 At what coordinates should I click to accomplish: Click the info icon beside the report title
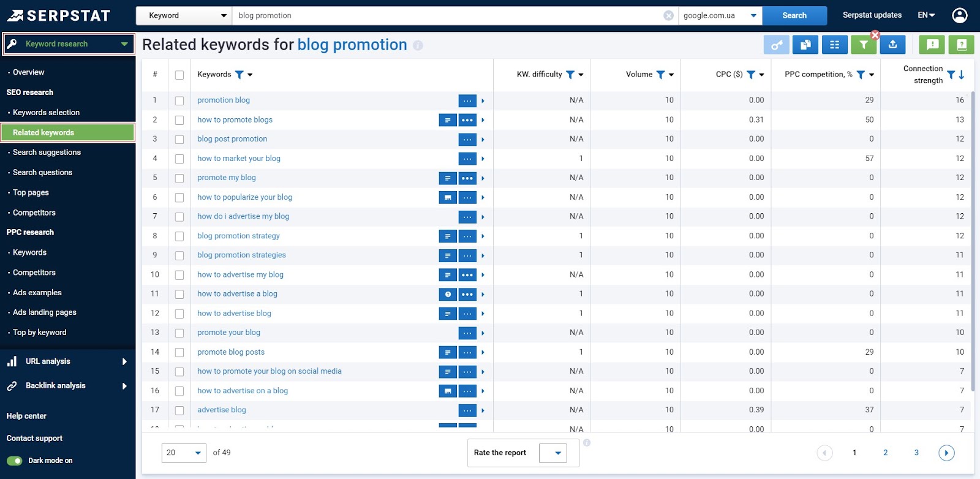pyautogui.click(x=418, y=45)
